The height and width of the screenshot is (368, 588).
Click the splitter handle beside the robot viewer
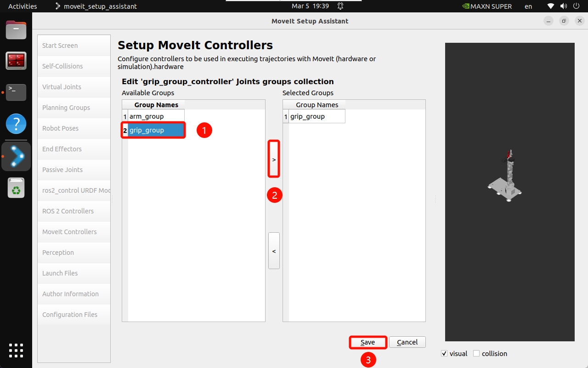[435, 199]
